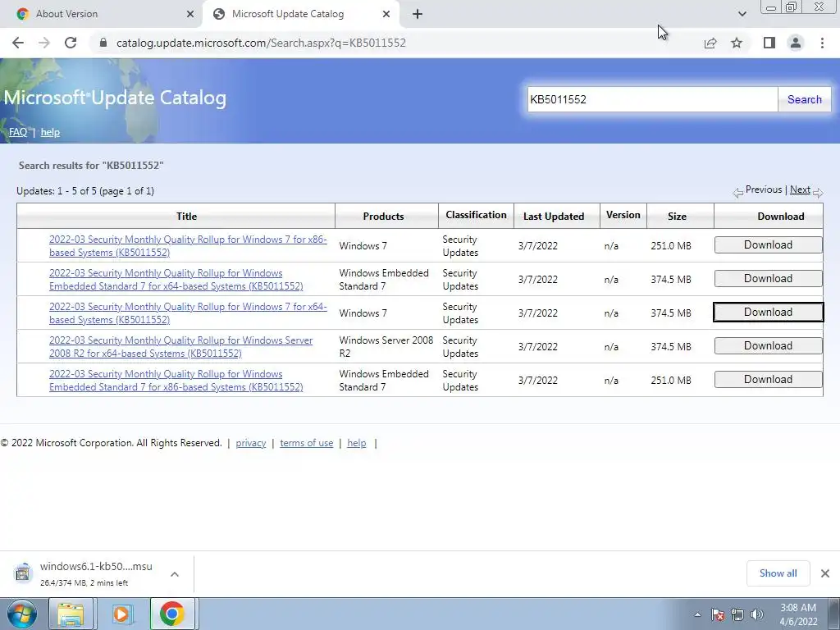The width and height of the screenshot is (840, 630).
Task: Bookmark this page with the star icon
Action: coord(737,43)
